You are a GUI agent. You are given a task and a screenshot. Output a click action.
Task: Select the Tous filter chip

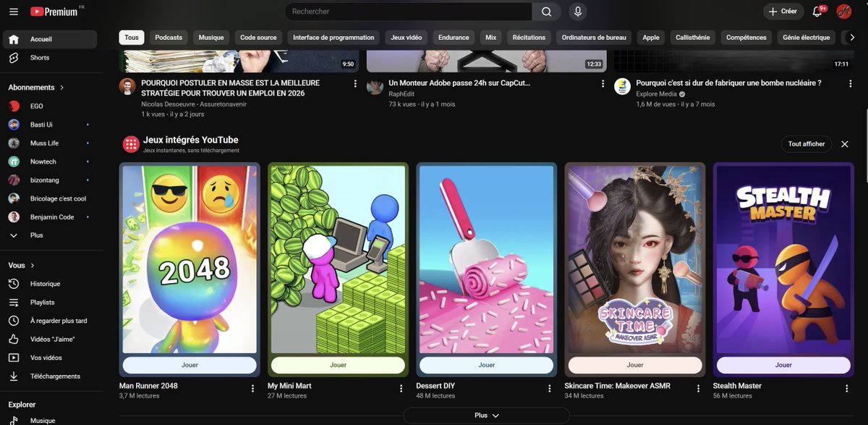(x=132, y=38)
